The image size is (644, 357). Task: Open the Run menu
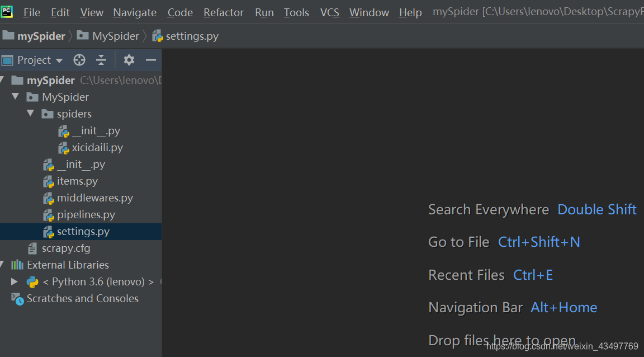coord(264,13)
